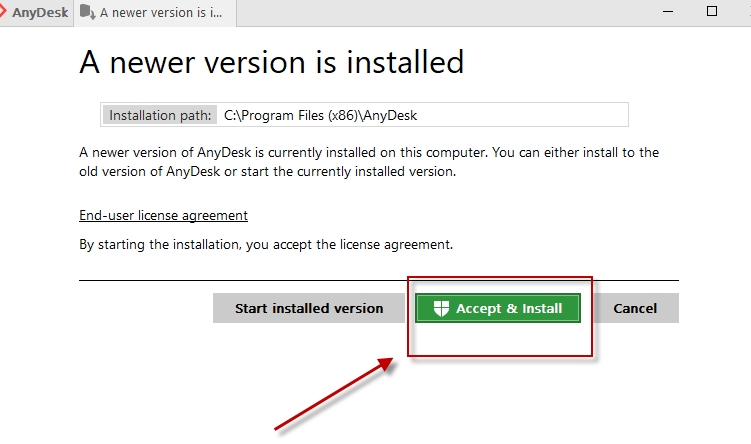Click the 'A newer version is installed' heading

pyautogui.click(x=271, y=62)
